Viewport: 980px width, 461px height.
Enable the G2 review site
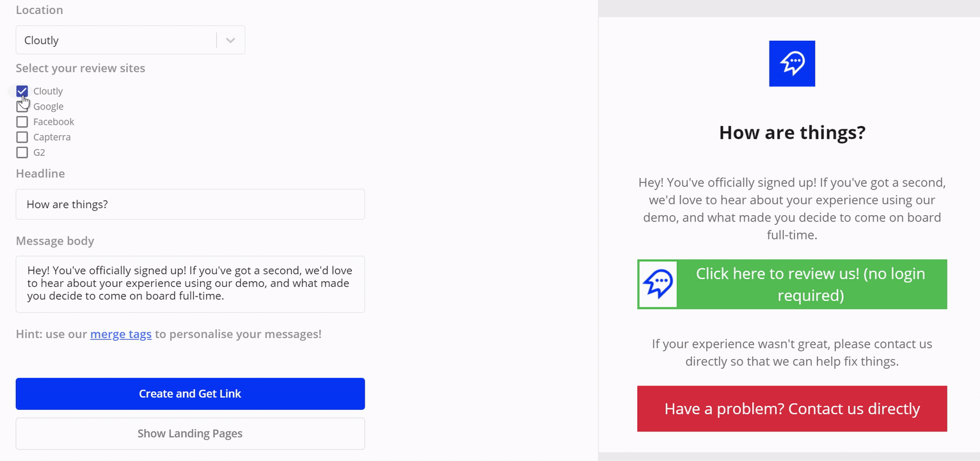click(22, 152)
